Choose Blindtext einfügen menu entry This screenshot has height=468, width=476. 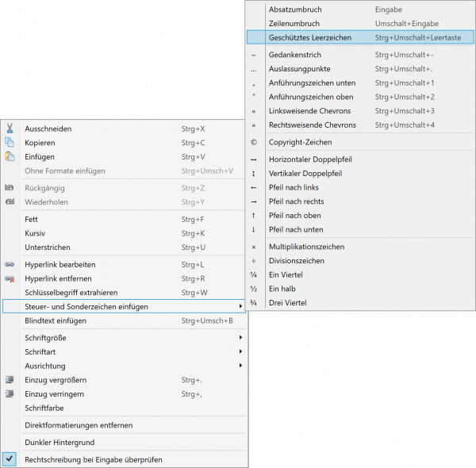[56, 321]
